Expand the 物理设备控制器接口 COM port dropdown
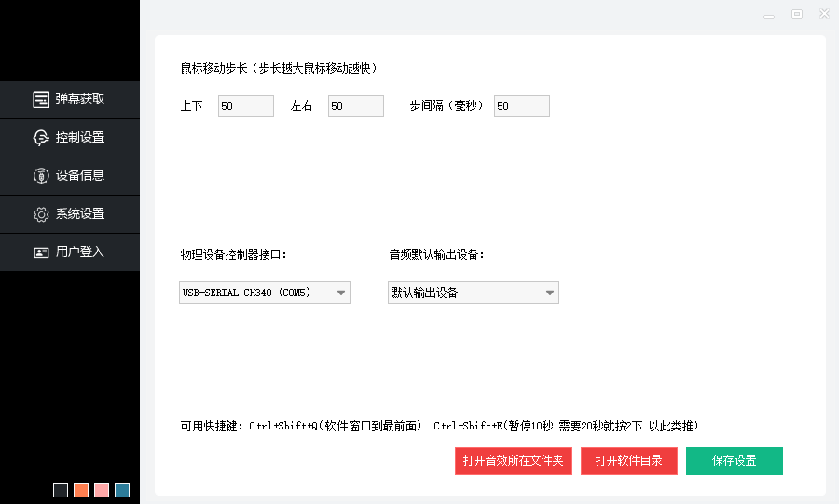 (341, 293)
